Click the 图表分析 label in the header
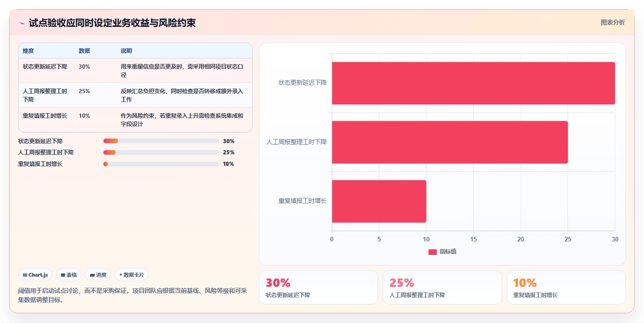The height and width of the screenshot is (323, 644). coord(612,22)
